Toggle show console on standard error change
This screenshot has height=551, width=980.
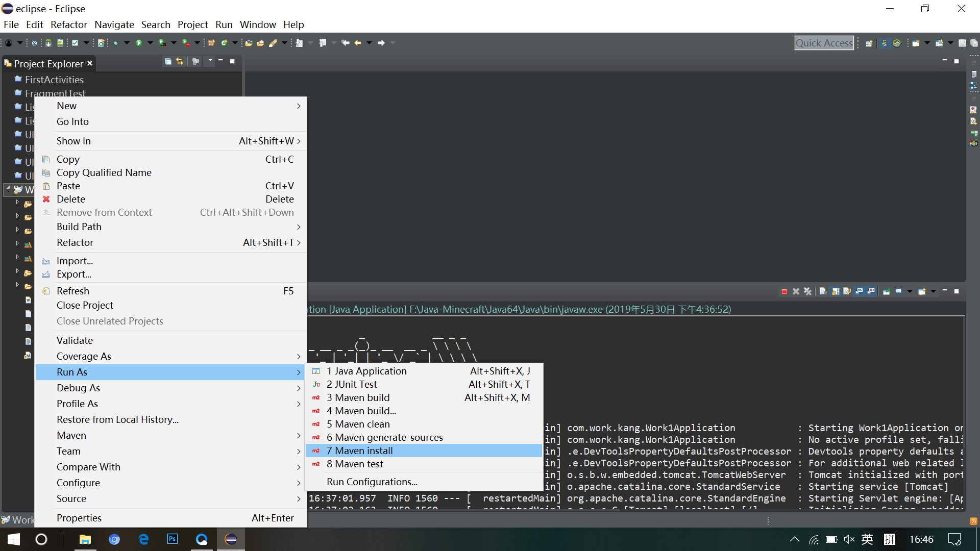tap(871, 292)
